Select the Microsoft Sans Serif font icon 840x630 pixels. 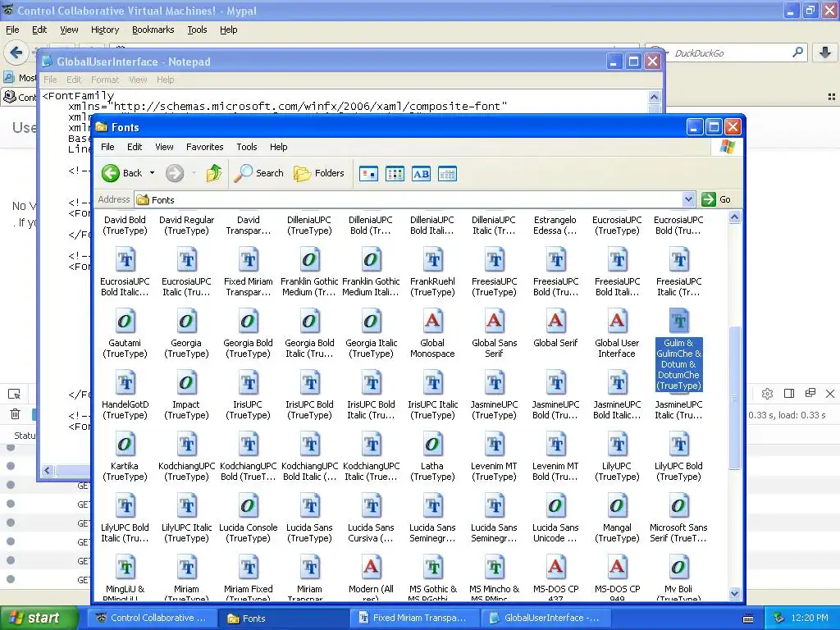tap(678, 505)
